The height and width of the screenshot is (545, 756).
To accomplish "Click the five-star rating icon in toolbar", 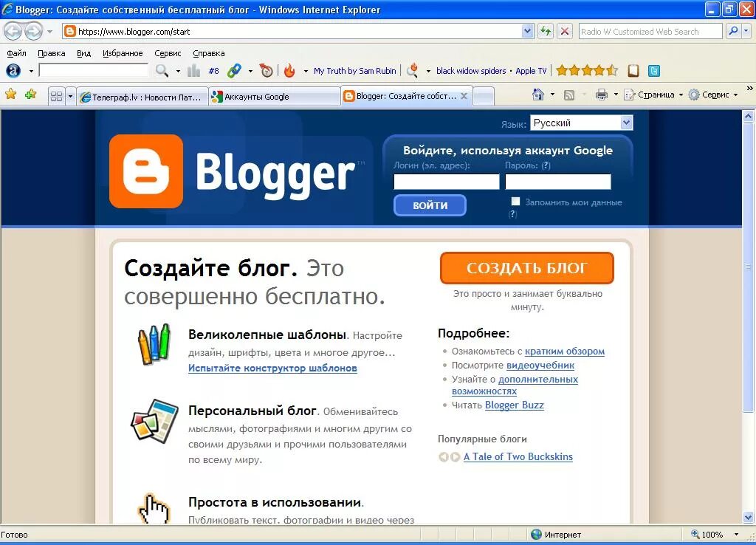I will pos(587,71).
